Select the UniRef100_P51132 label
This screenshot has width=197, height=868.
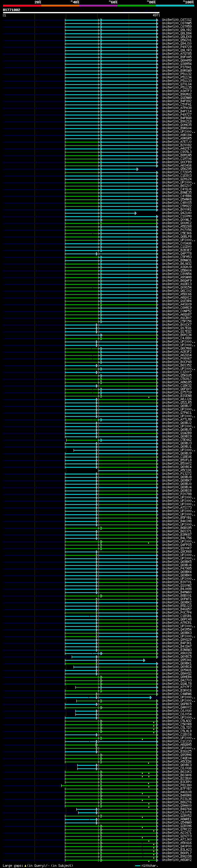click(177, 74)
